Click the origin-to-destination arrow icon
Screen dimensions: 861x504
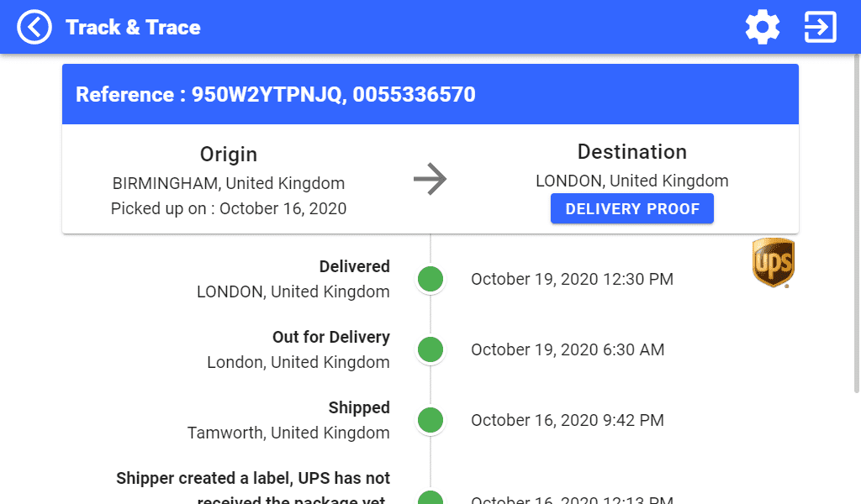click(430, 180)
